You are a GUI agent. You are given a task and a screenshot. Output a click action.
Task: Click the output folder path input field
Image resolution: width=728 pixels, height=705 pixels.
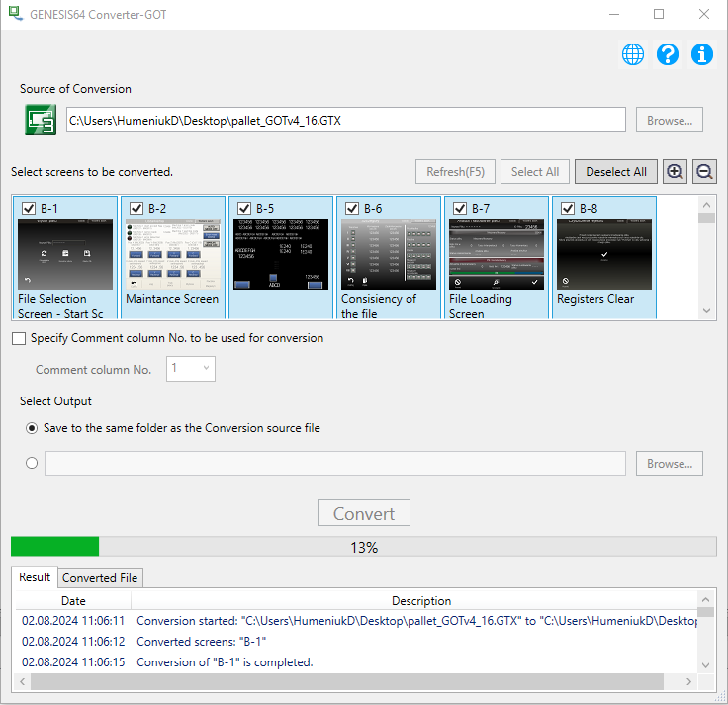coord(334,463)
